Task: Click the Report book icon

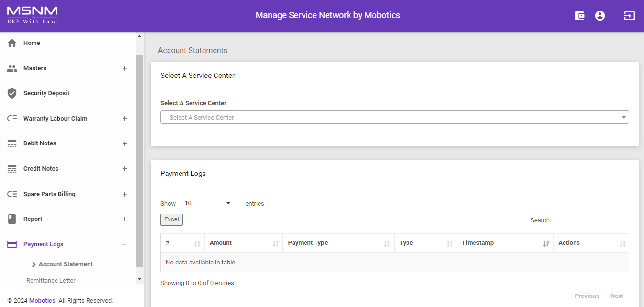Action: (x=12, y=219)
